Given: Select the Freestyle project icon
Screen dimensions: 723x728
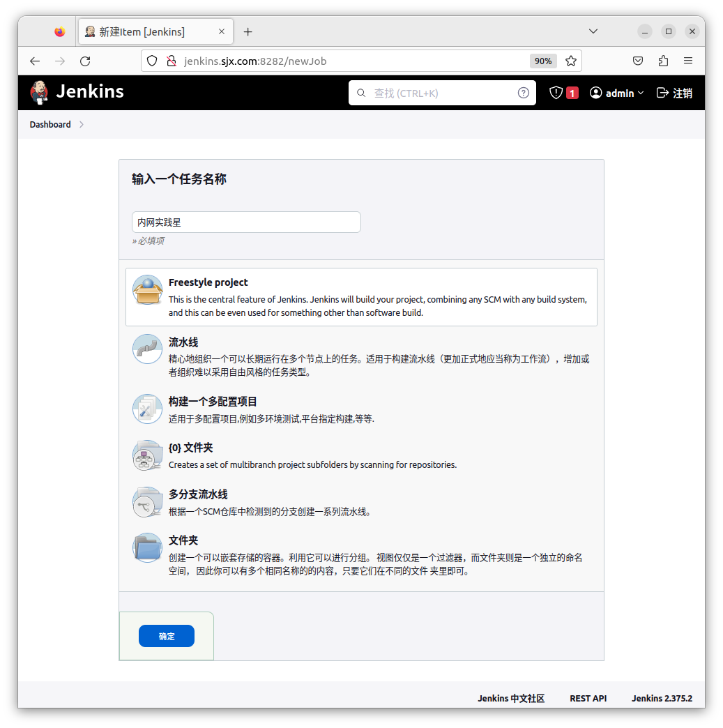Looking at the screenshot, I should [x=147, y=290].
